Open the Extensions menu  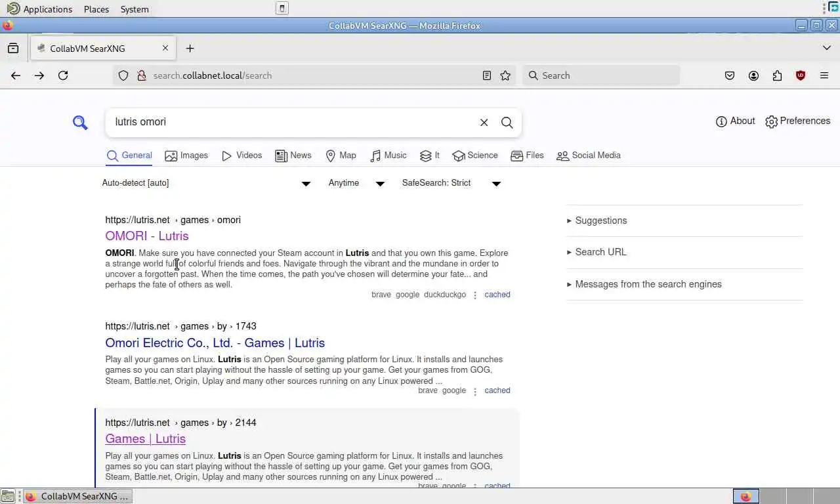(x=777, y=75)
